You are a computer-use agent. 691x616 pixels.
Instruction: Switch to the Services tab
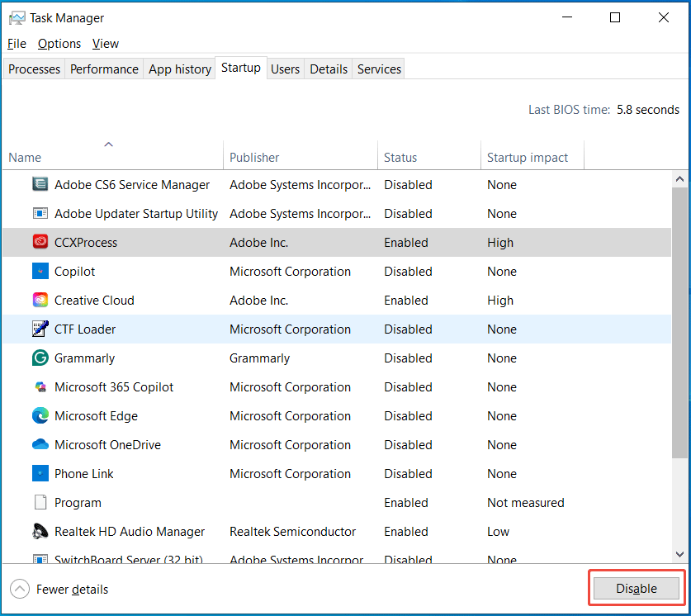379,69
